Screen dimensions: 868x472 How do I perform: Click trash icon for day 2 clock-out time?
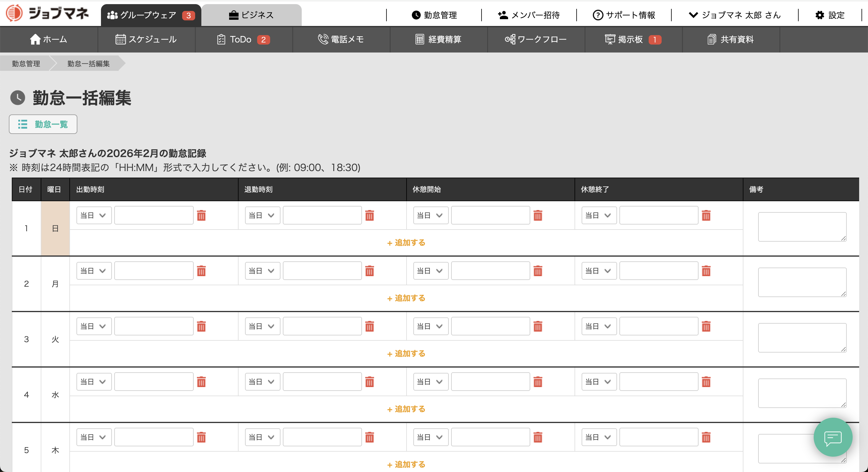coord(369,271)
